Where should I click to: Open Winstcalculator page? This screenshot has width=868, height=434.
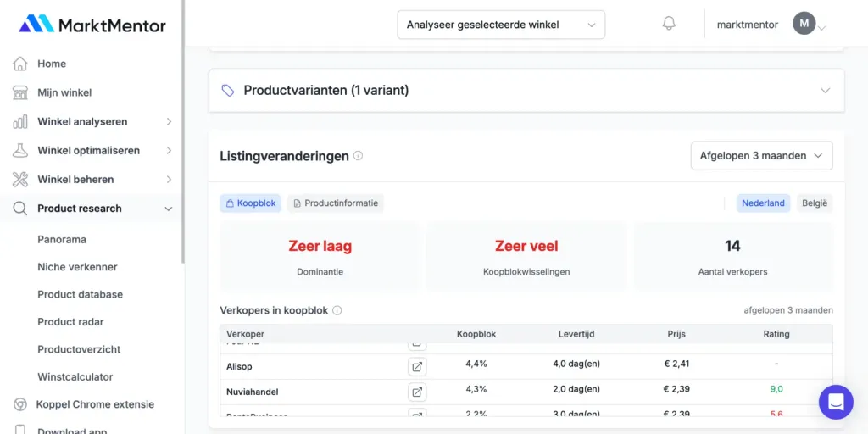75,377
